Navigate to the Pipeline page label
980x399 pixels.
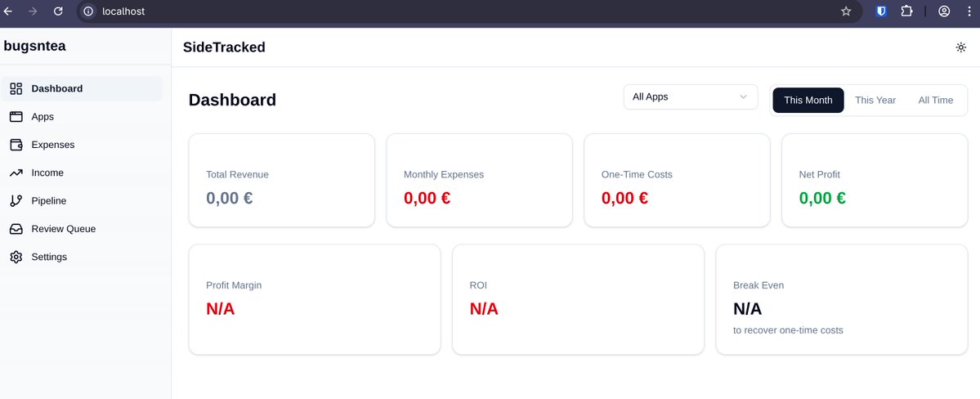49,201
